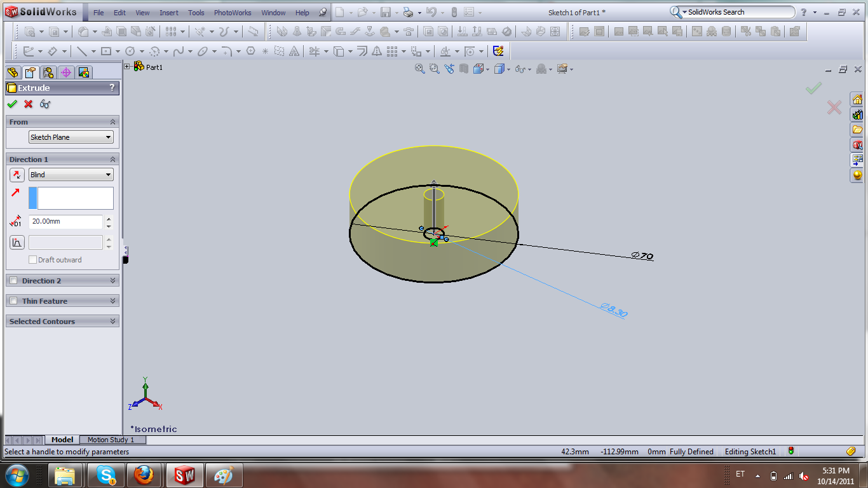Open the Window menu
The height and width of the screenshot is (488, 868).
click(274, 13)
